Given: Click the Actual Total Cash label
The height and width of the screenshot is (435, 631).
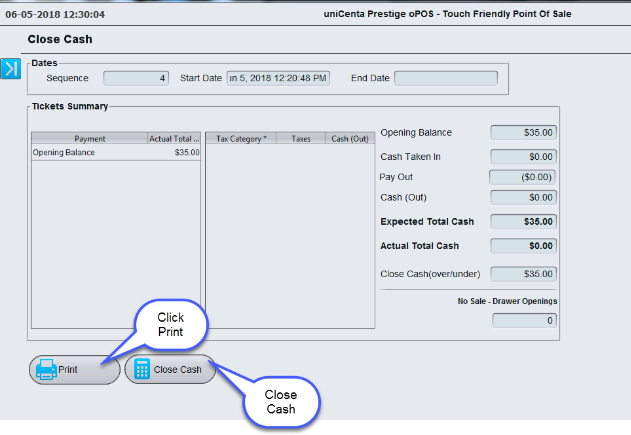Looking at the screenshot, I should point(419,246).
